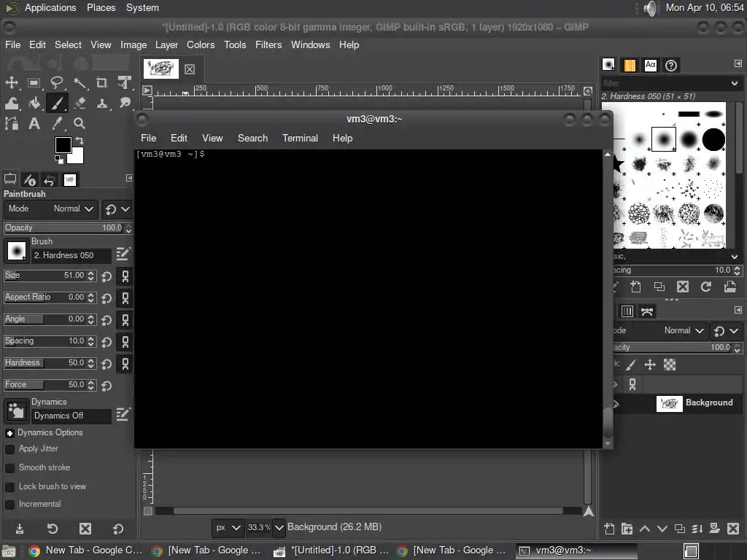Open the Terminal menu in terminal window
This screenshot has width=747, height=560.
(x=300, y=138)
